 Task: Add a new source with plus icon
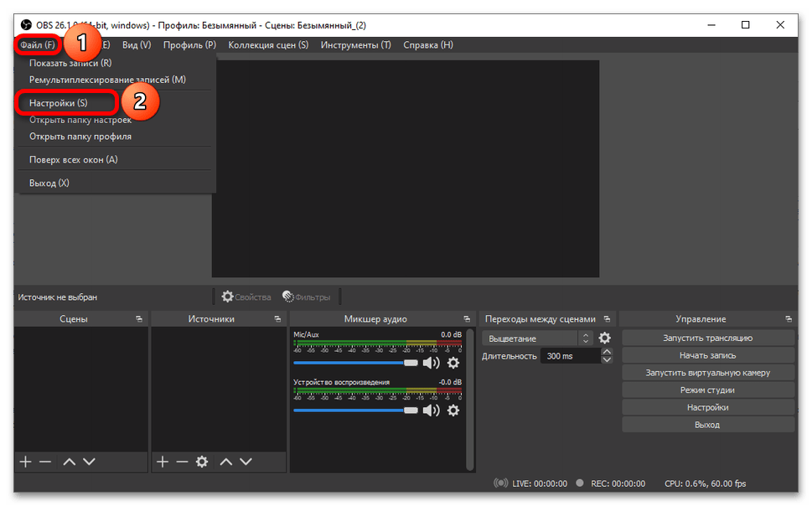(163, 462)
